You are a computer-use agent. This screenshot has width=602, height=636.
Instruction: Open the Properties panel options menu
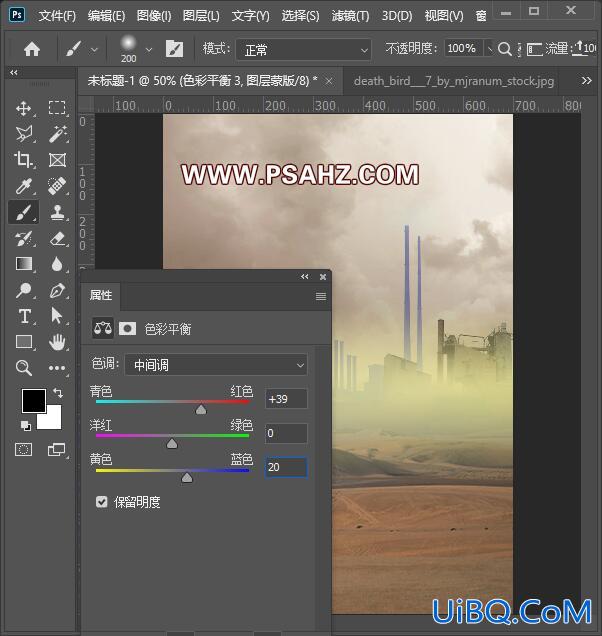click(321, 297)
